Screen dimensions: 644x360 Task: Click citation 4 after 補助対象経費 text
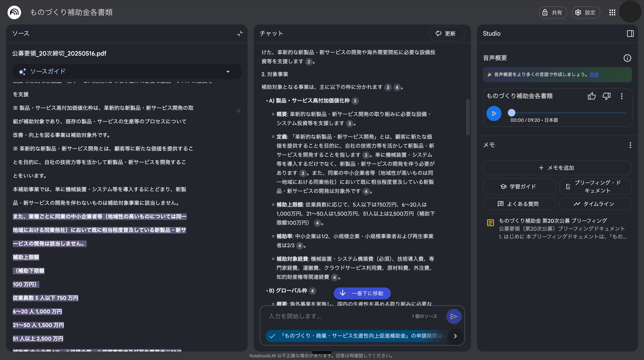(334, 277)
